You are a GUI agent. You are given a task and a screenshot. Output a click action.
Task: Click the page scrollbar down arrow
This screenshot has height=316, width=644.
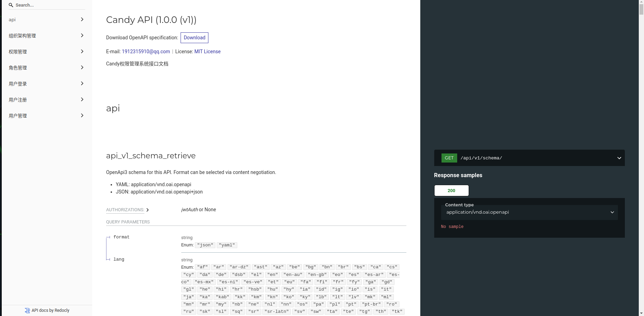coord(641,313)
